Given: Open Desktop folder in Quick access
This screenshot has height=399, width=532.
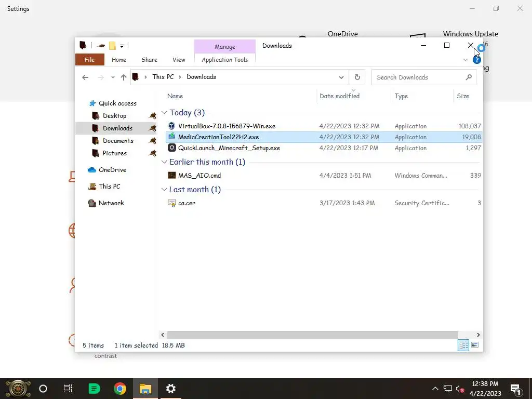Looking at the screenshot, I should click(x=114, y=116).
